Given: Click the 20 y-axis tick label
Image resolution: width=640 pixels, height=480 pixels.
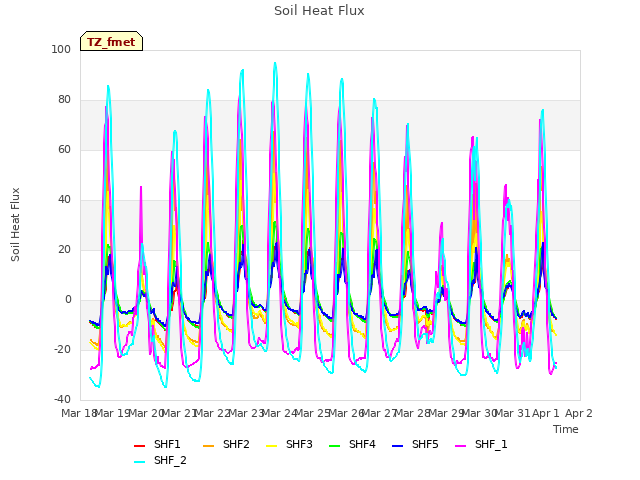Looking at the screenshot, I should point(64,249).
